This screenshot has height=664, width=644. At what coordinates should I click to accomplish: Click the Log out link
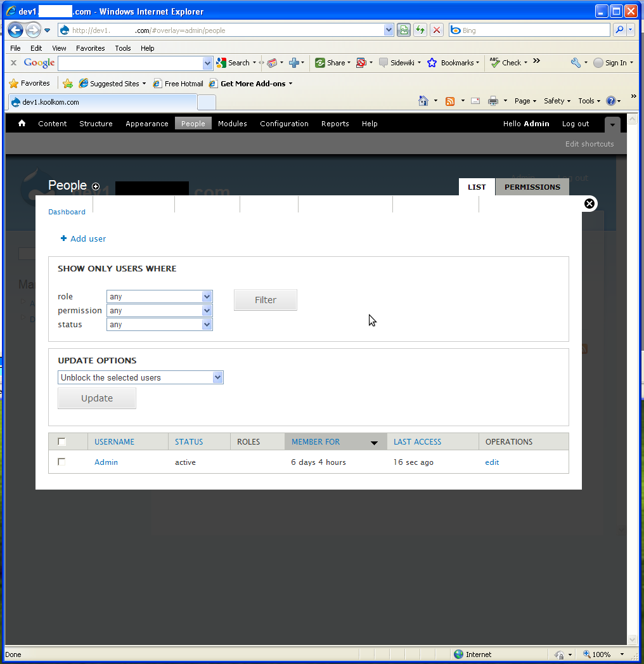pyautogui.click(x=576, y=124)
